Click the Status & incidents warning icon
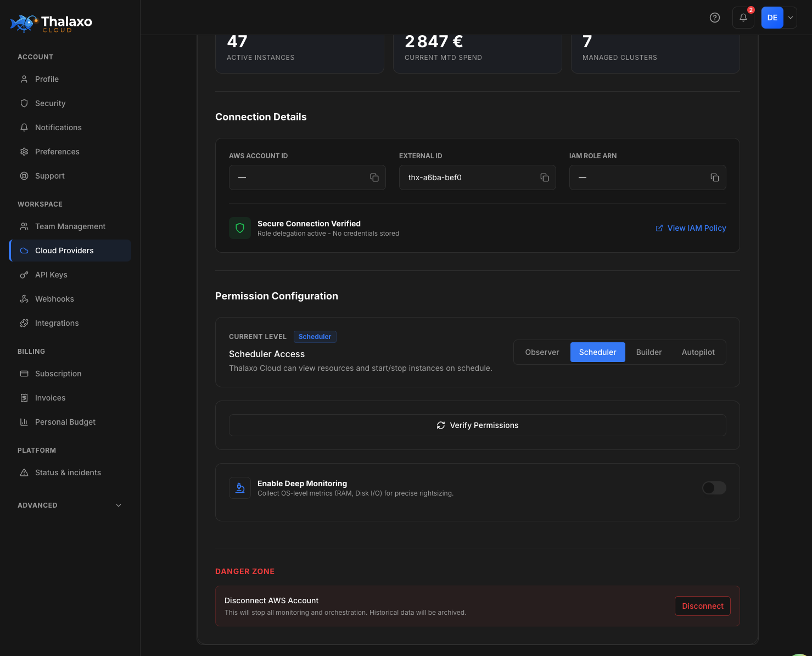 (24, 472)
